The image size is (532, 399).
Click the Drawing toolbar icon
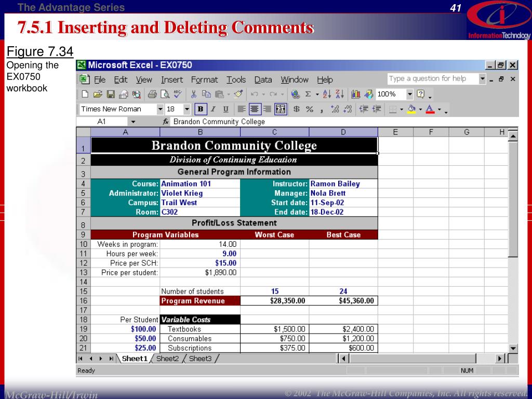(x=368, y=94)
